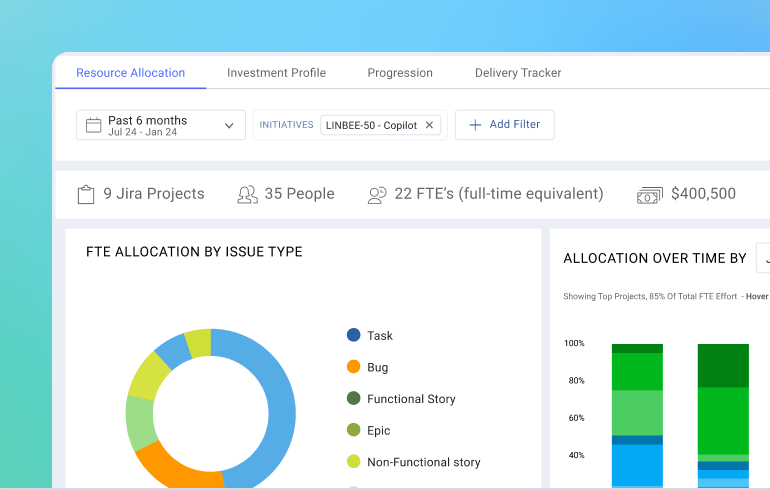Click the Add Filter button

coord(505,125)
